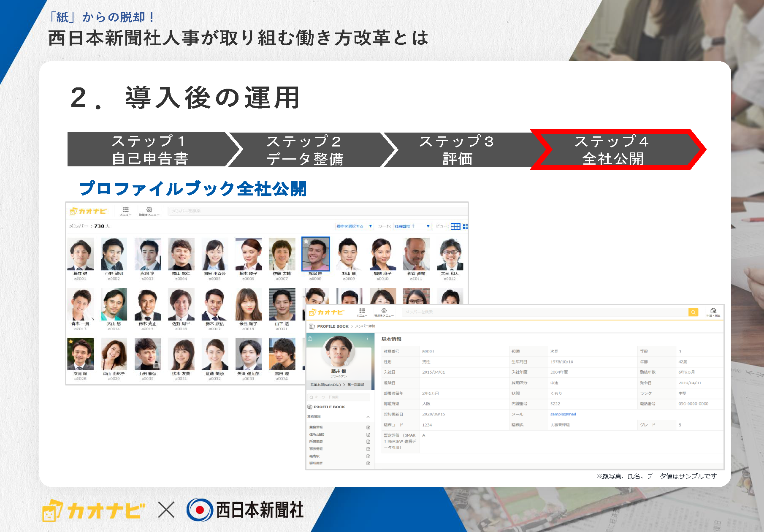Open メニュー grid icon in member detail window
The image size is (764, 532).
362,310
